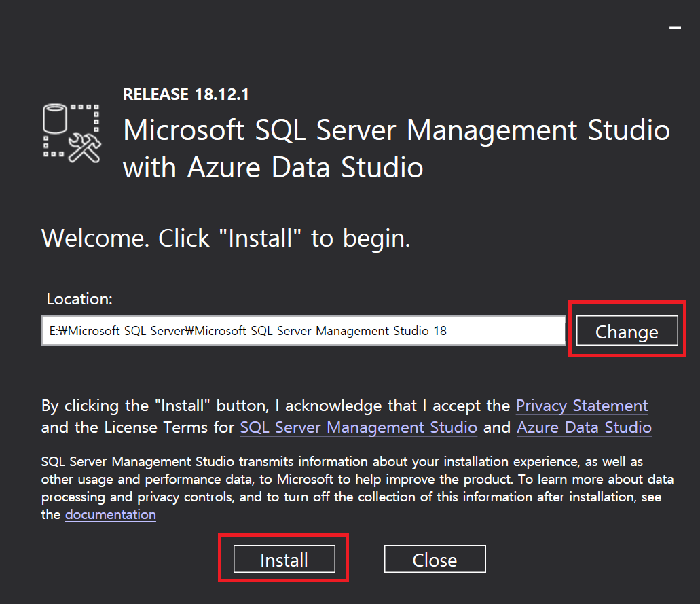This screenshot has width=700, height=604.
Task: Click Change to pick install location
Action: point(627,331)
